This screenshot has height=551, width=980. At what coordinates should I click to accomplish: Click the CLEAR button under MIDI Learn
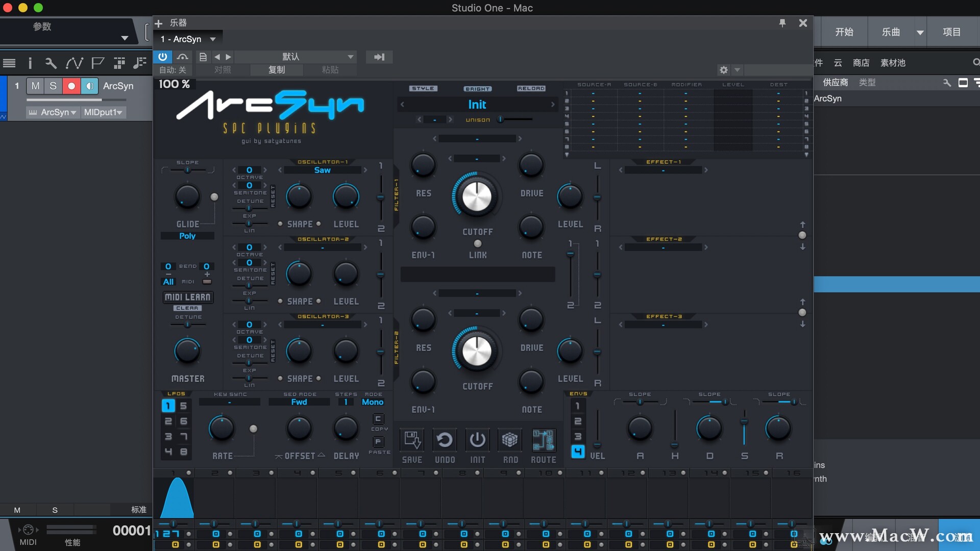187,308
